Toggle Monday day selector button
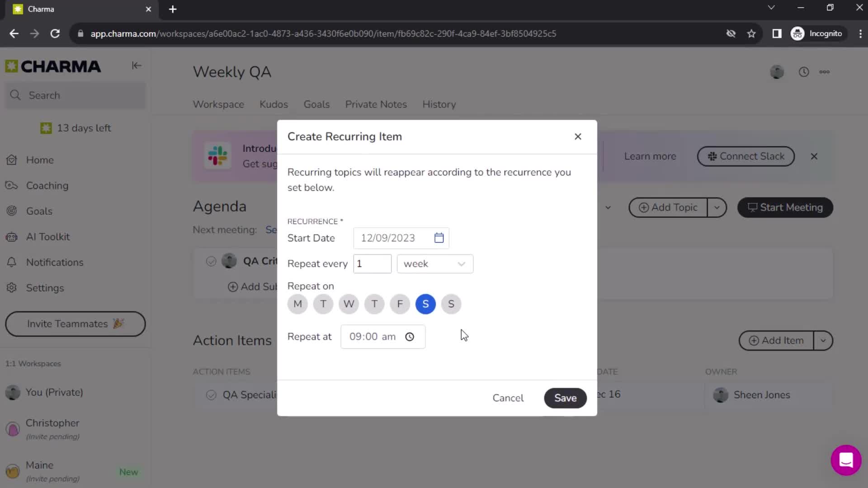The width and height of the screenshot is (868, 488). (297, 304)
